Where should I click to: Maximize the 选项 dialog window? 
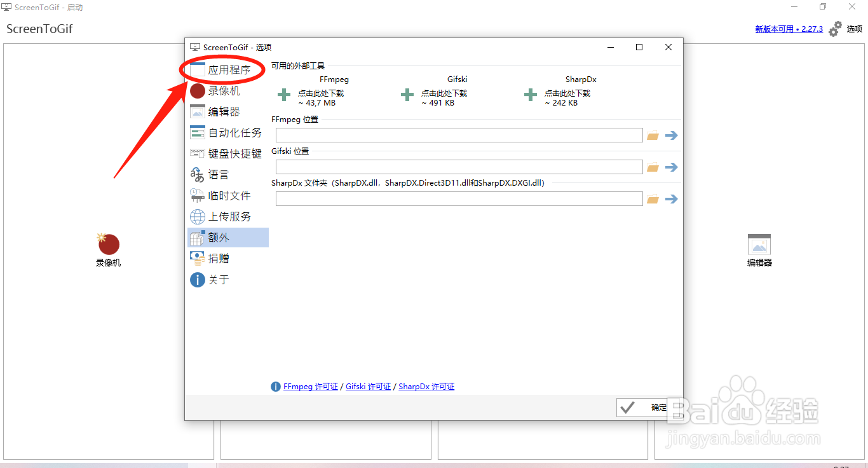(639, 47)
